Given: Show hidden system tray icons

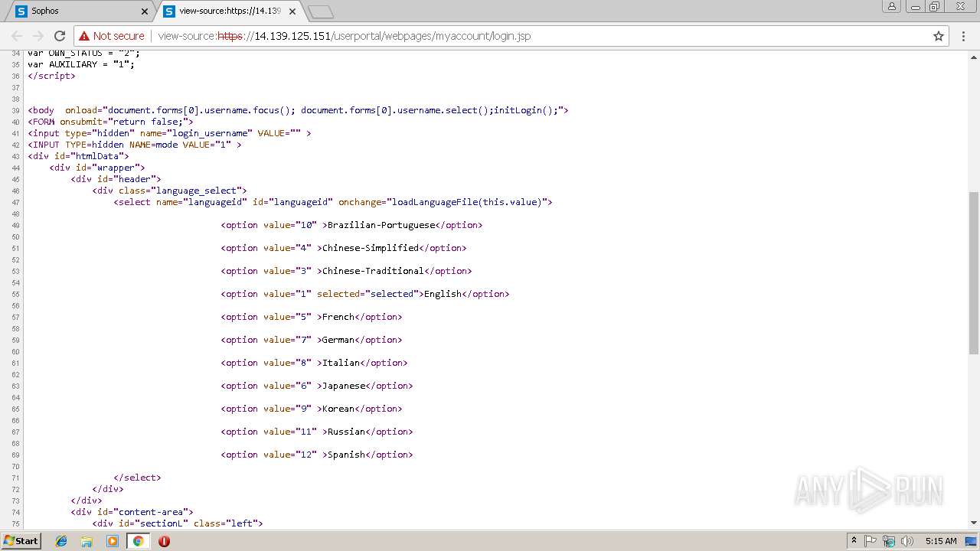Looking at the screenshot, I should (x=854, y=541).
